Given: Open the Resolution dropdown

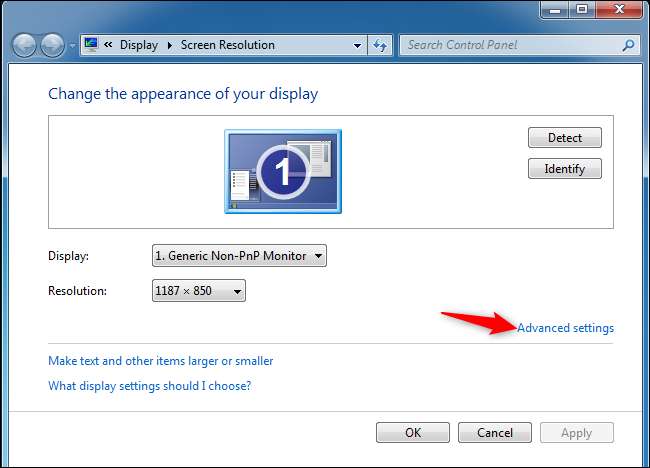Looking at the screenshot, I should 199,291.
